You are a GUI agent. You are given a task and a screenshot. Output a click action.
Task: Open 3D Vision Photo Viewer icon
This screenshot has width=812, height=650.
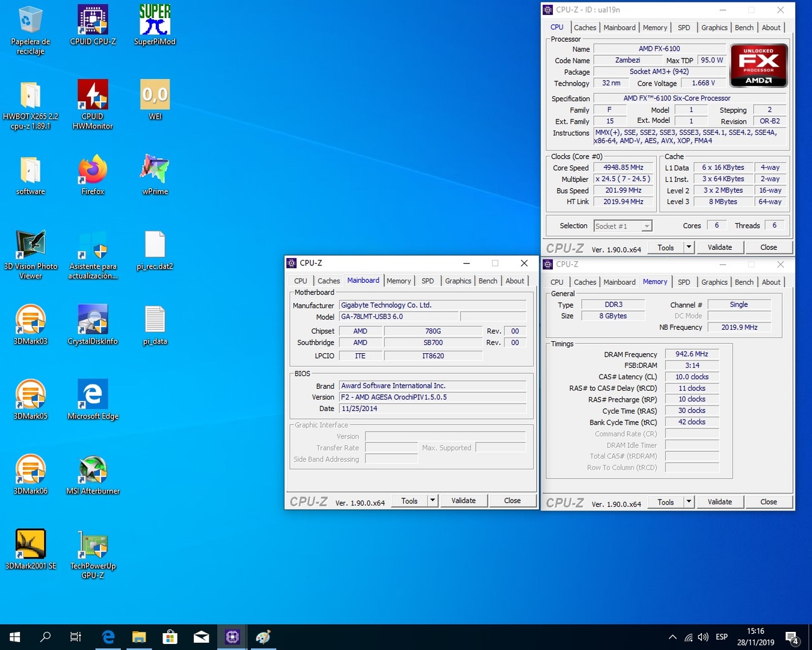point(30,255)
